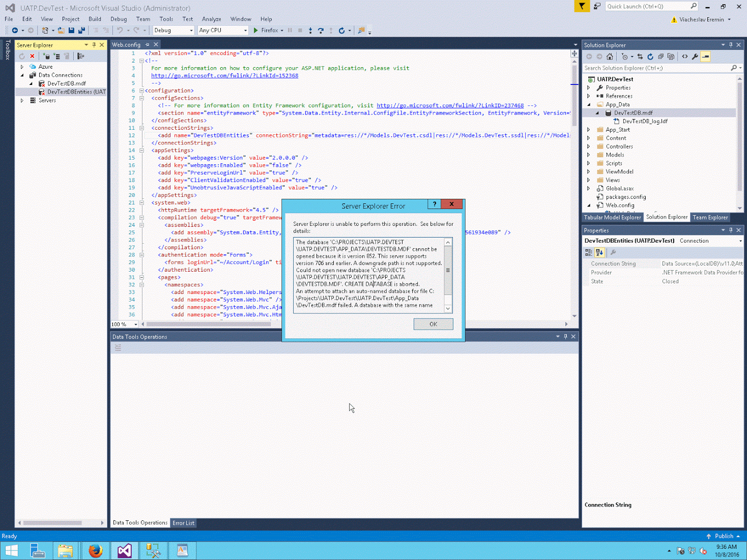Click the Viacheslav Eremin account name
Image resolution: width=747 pixels, height=560 pixels.
(701, 19)
